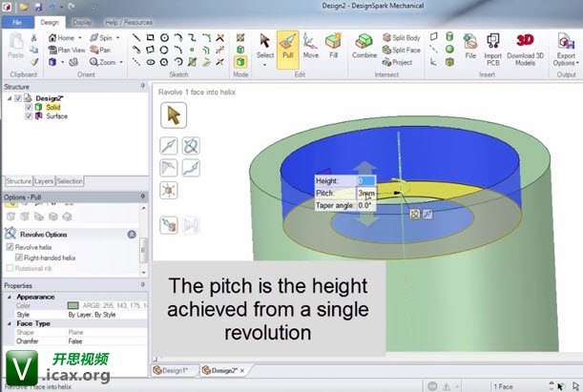Insert a sphere primitive

pos(449,49)
